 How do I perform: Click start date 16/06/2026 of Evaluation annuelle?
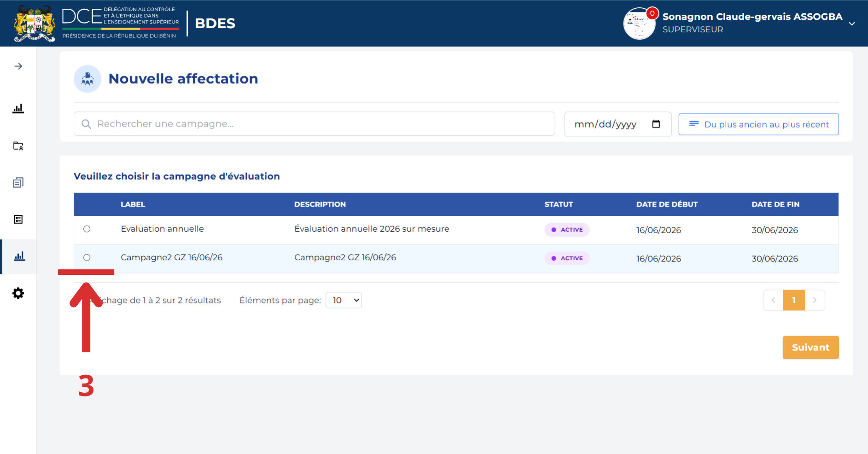coord(658,230)
